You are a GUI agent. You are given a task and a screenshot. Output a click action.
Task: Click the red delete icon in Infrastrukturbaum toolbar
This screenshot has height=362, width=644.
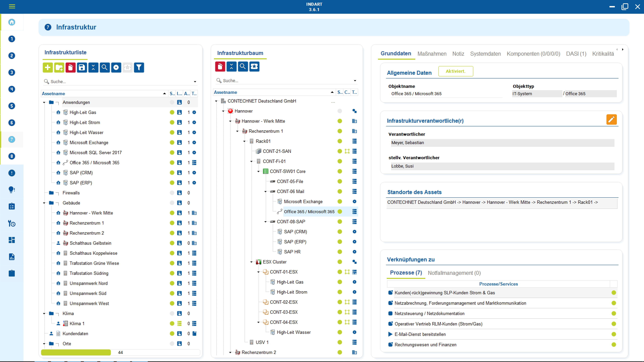[220, 67]
